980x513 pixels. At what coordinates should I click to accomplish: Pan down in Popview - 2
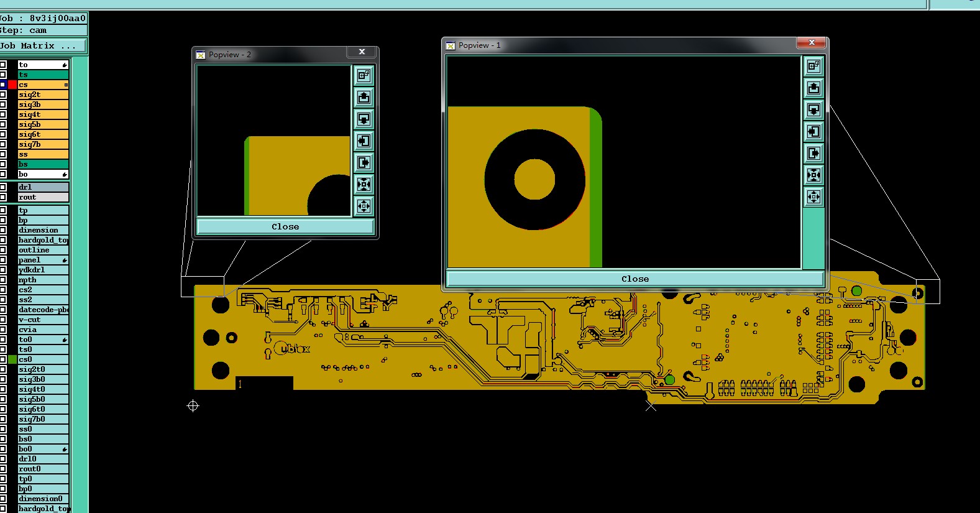[364, 119]
